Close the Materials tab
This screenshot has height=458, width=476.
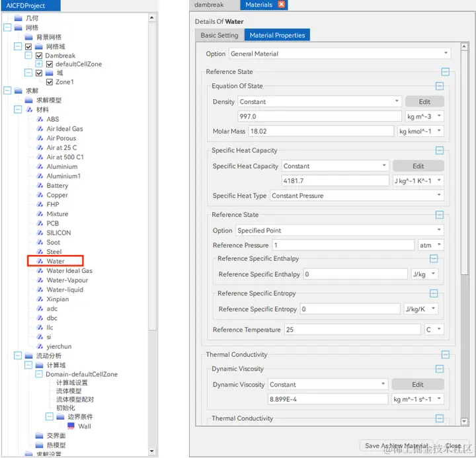click(282, 4)
